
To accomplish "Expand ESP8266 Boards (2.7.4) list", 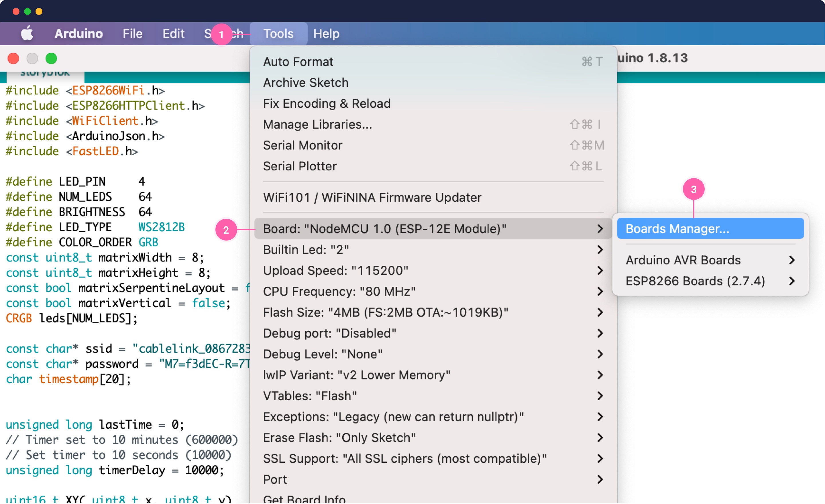I will (710, 281).
